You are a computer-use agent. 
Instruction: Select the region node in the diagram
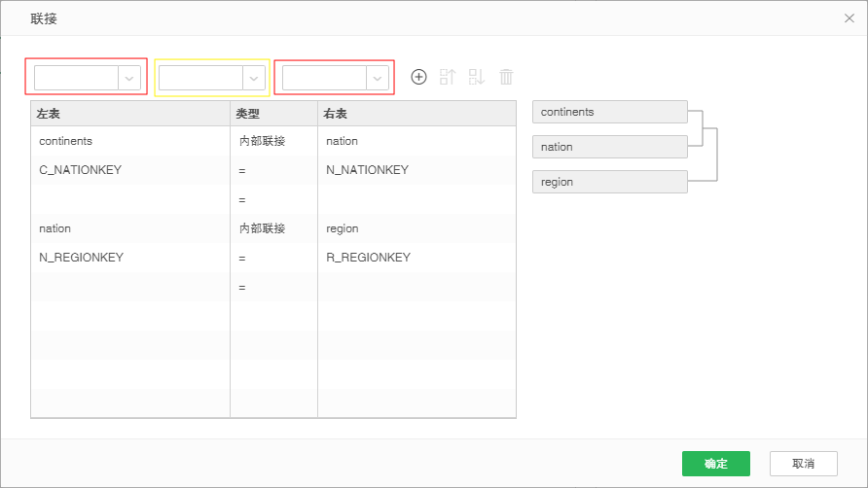click(609, 182)
